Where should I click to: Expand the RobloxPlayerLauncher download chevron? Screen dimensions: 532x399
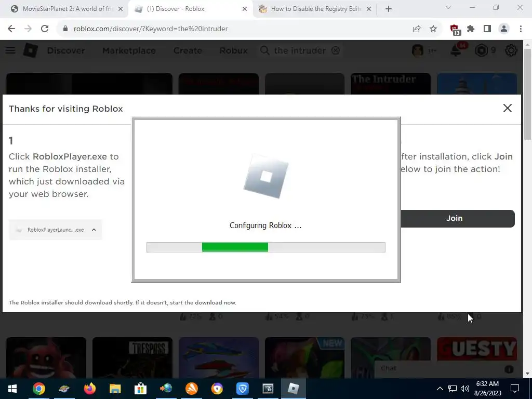[94, 230]
